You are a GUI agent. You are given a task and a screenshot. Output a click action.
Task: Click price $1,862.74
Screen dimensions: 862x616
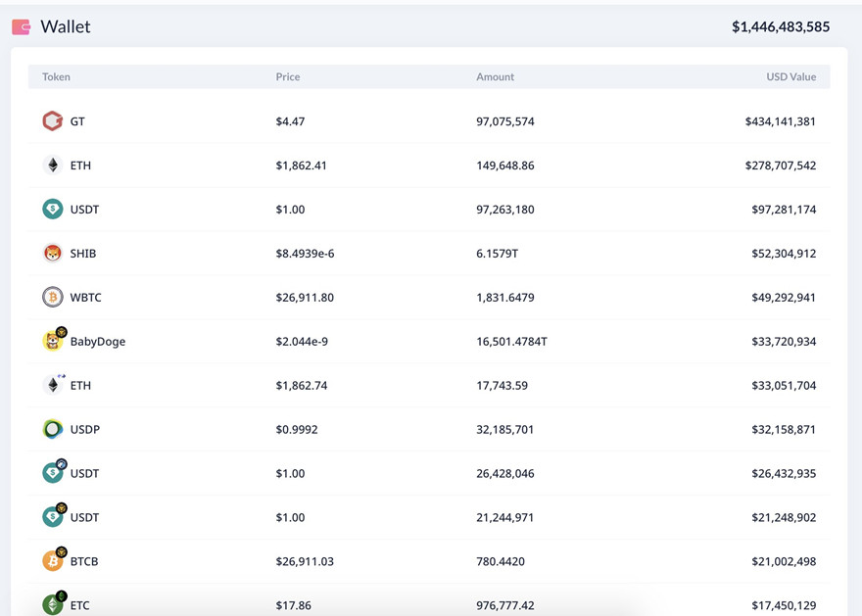(x=302, y=385)
